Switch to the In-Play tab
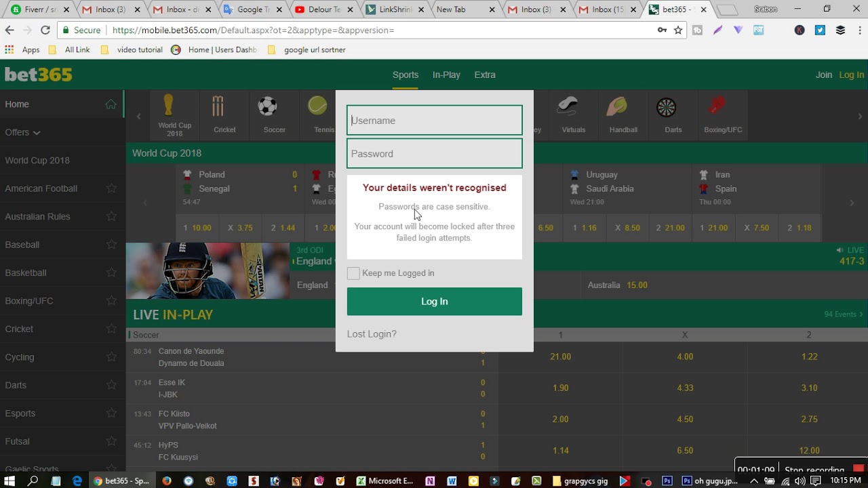 (446, 75)
